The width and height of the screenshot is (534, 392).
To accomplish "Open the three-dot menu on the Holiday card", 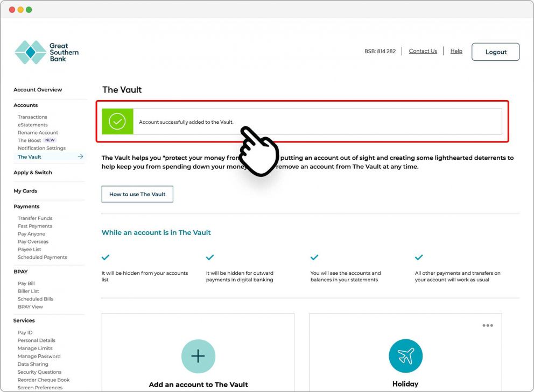I will (488, 326).
